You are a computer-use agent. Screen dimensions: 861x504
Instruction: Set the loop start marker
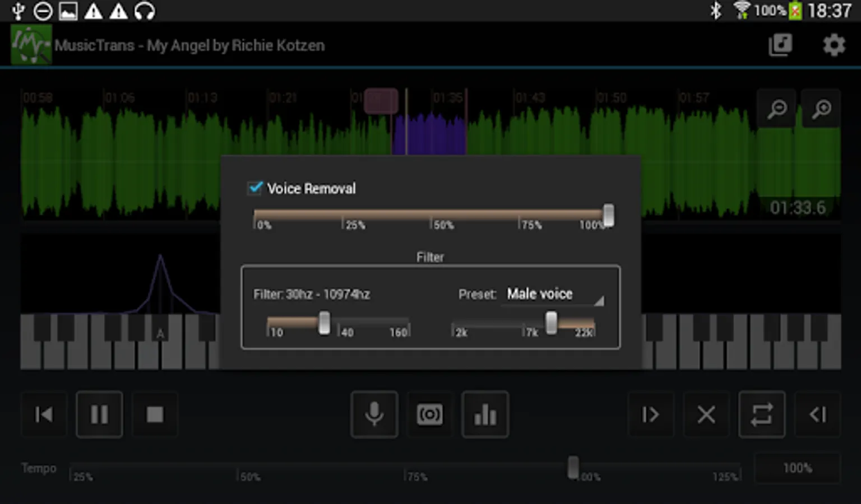(650, 414)
